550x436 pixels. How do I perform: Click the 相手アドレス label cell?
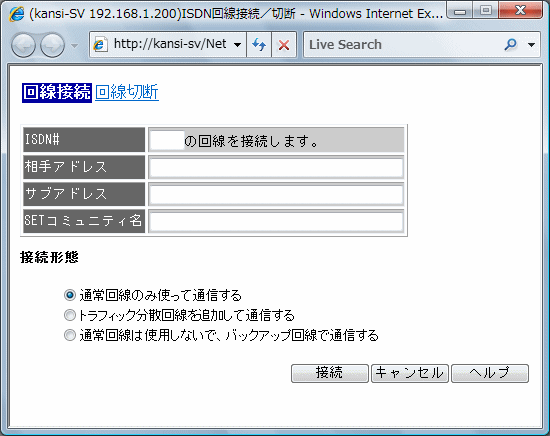point(84,167)
